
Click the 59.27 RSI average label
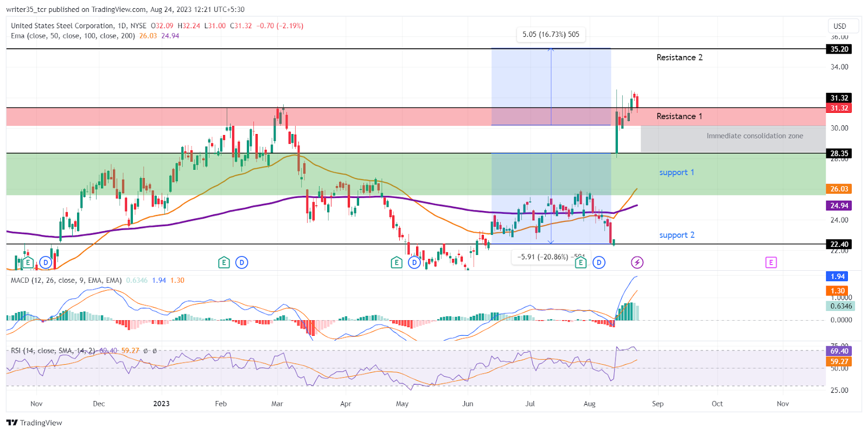(x=839, y=361)
